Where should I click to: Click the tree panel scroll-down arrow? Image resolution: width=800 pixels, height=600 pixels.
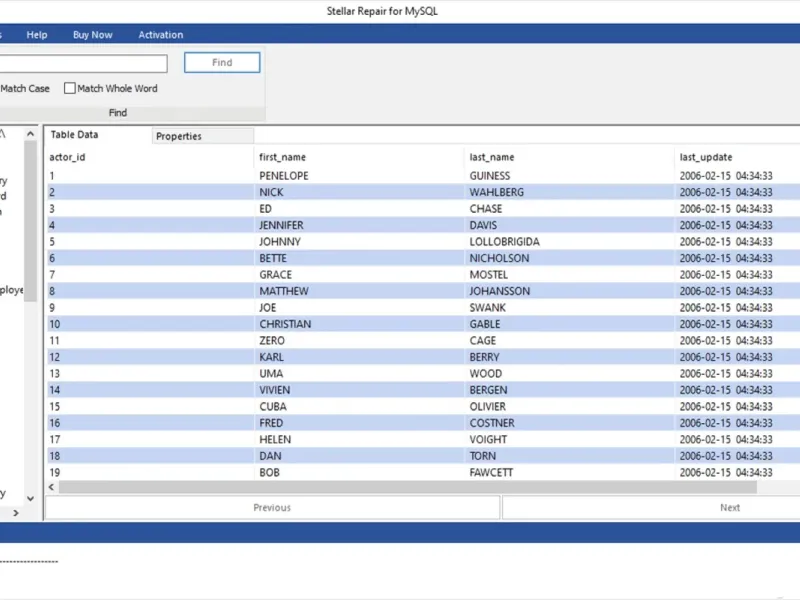(x=31, y=498)
